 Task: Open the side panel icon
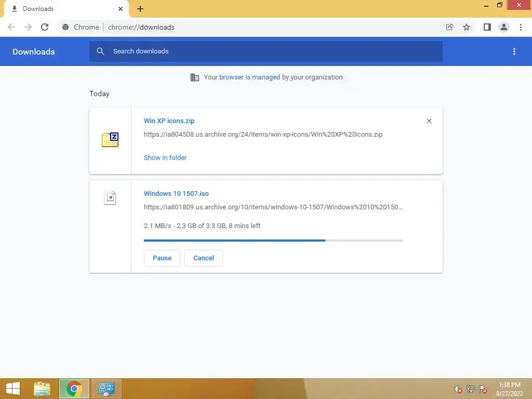[487, 27]
